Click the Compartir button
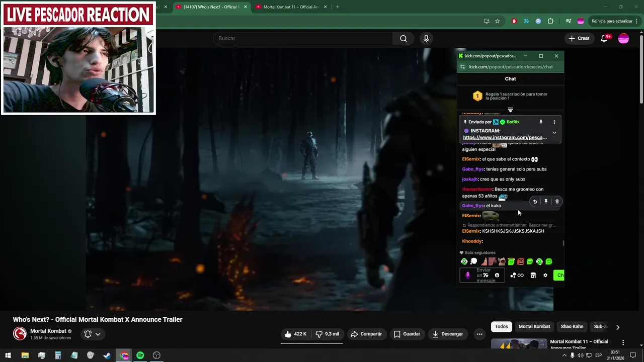This screenshot has height=362, width=644. pos(366,334)
